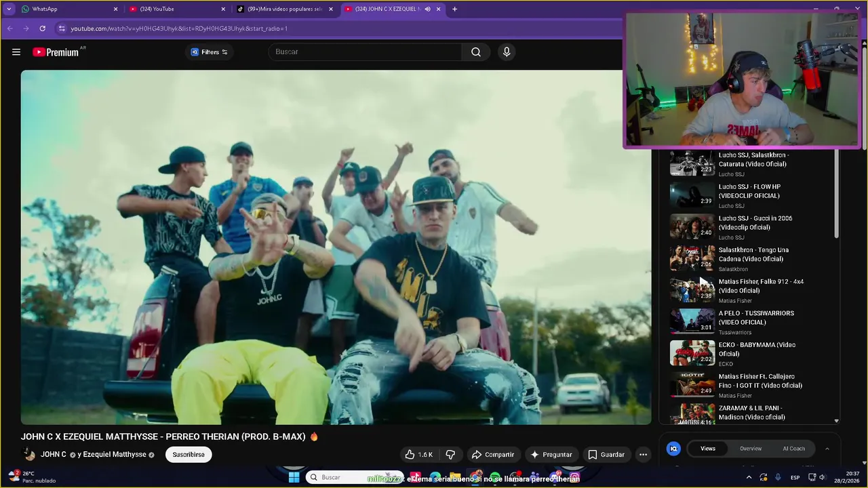868x488 pixels.
Task: Open the Windows Start menu
Action: (x=294, y=477)
